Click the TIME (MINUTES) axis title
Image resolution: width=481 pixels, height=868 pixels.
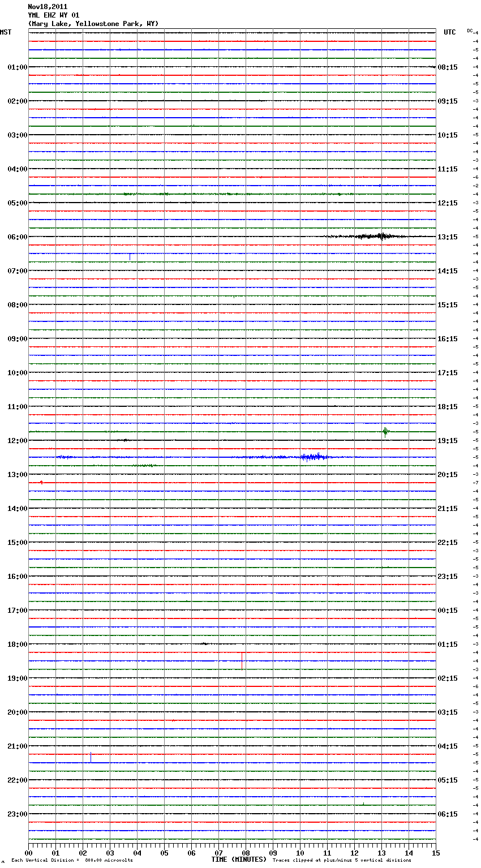(239, 860)
